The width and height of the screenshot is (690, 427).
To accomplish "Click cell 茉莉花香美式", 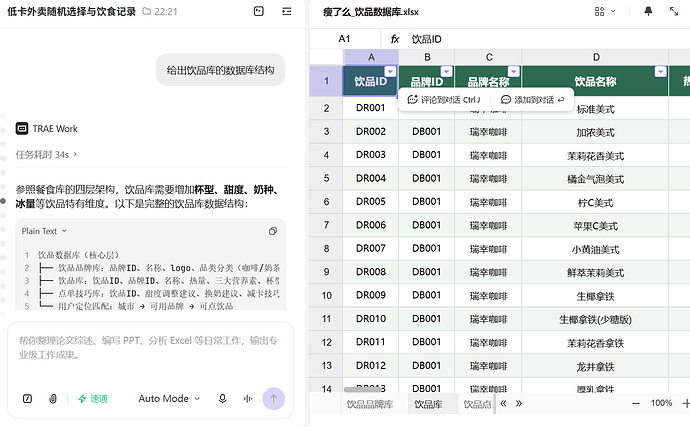I will point(595,156).
